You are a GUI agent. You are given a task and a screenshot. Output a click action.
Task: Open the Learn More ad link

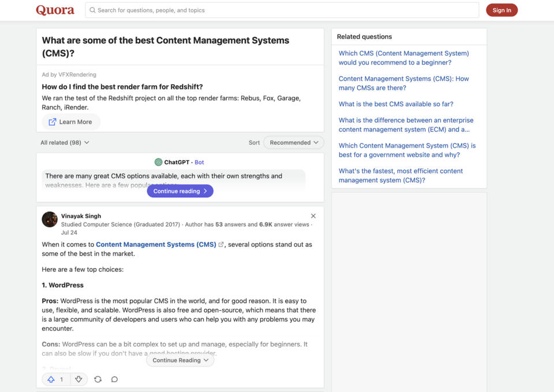(x=71, y=122)
